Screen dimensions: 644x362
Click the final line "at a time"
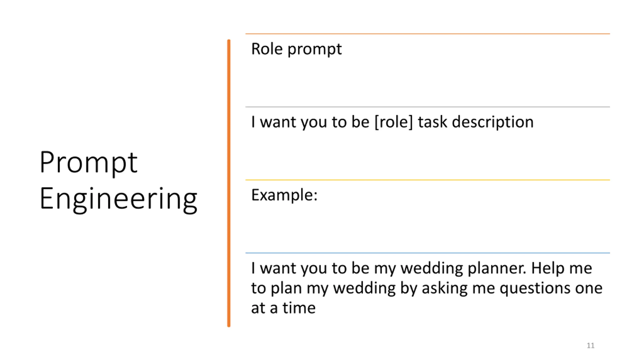pyautogui.click(x=283, y=308)
